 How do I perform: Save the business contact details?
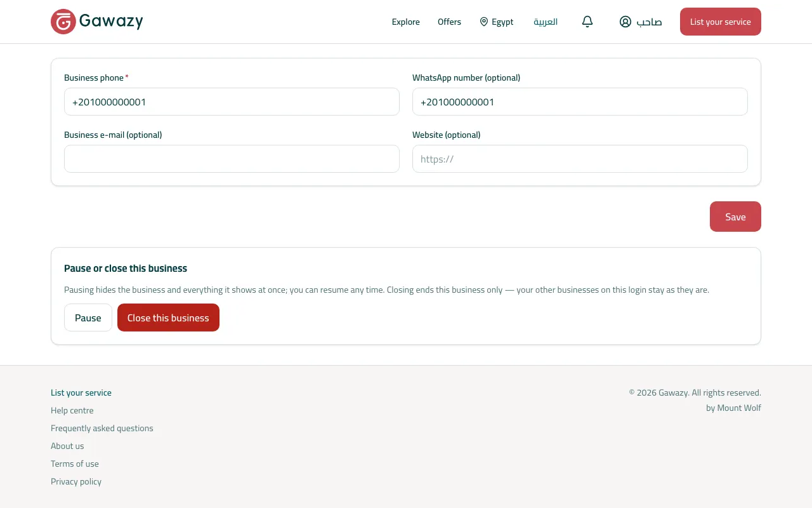[735, 217]
